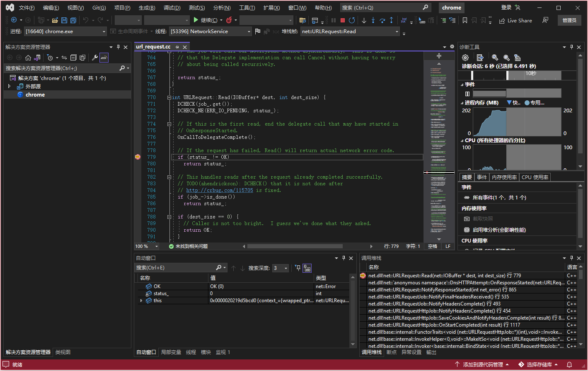Click the Autos 搜索(Ctrl+E) search field
Viewport: 588px width, 371px height.
point(181,268)
